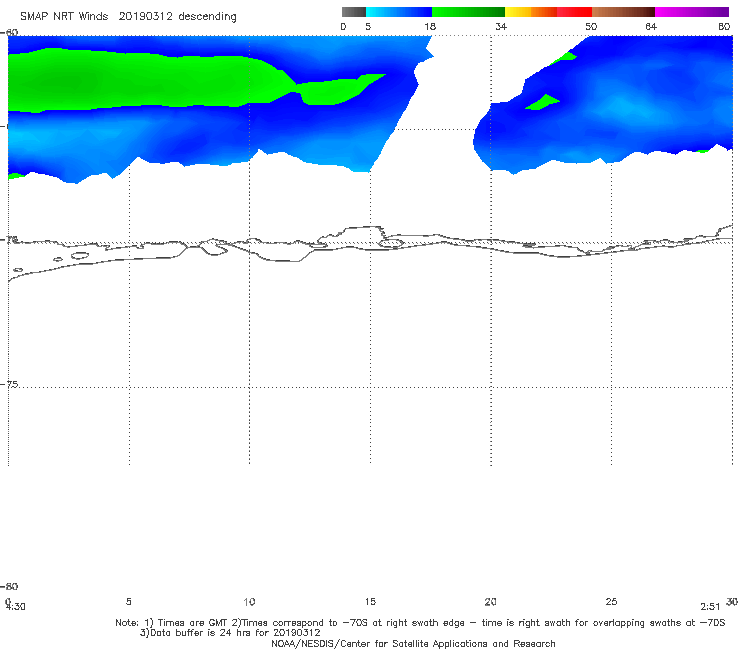Pick the green segment of the colorbar
740x650 pixels.
[468, 12]
